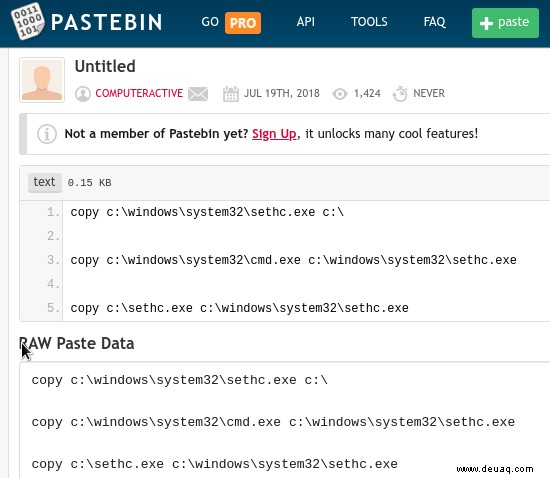This screenshot has height=478, width=550.
Task: Open the PASTEBIN home wordmark
Action: point(107,22)
